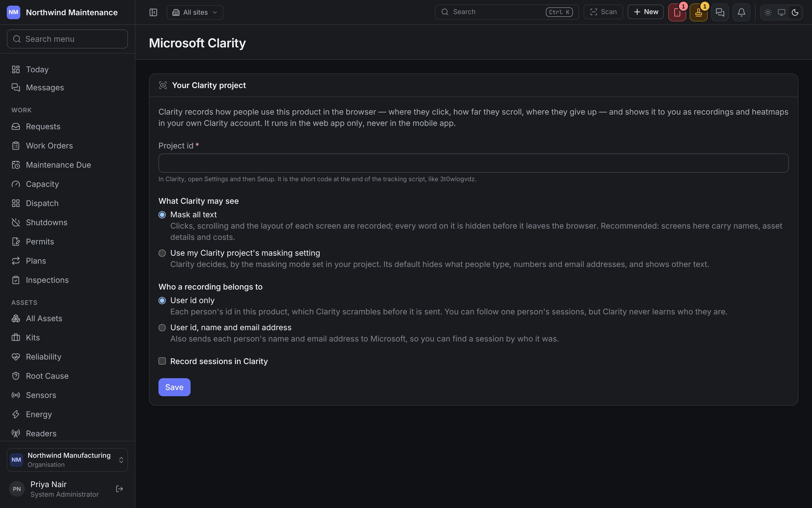
Task: Click the Search menu field in sidebar
Action: (x=67, y=39)
